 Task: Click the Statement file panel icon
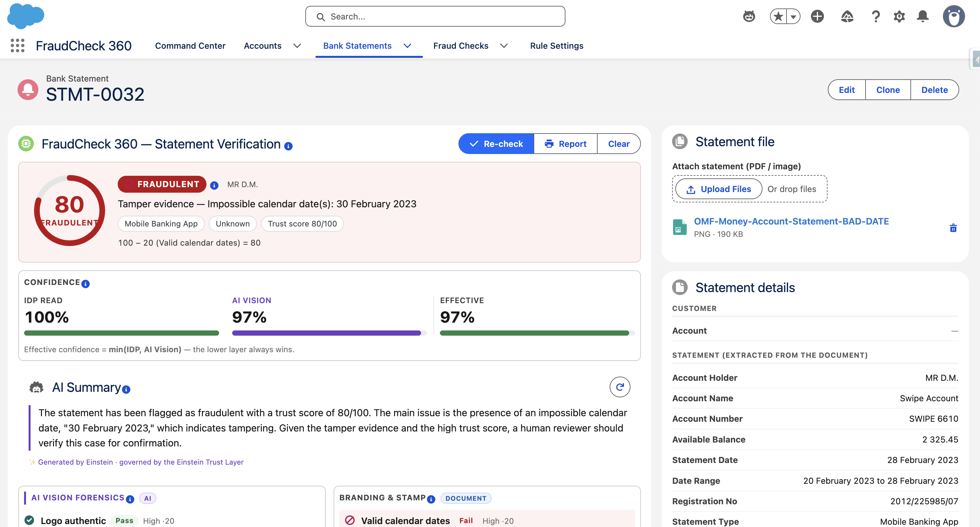(680, 141)
